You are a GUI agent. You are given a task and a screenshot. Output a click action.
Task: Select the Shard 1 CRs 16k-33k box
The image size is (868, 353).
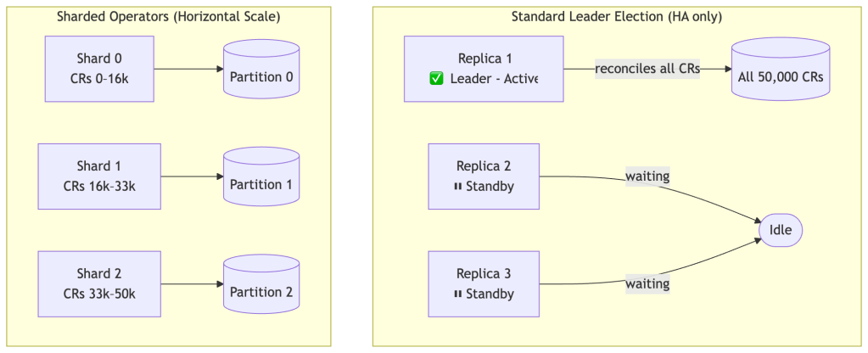100,176
